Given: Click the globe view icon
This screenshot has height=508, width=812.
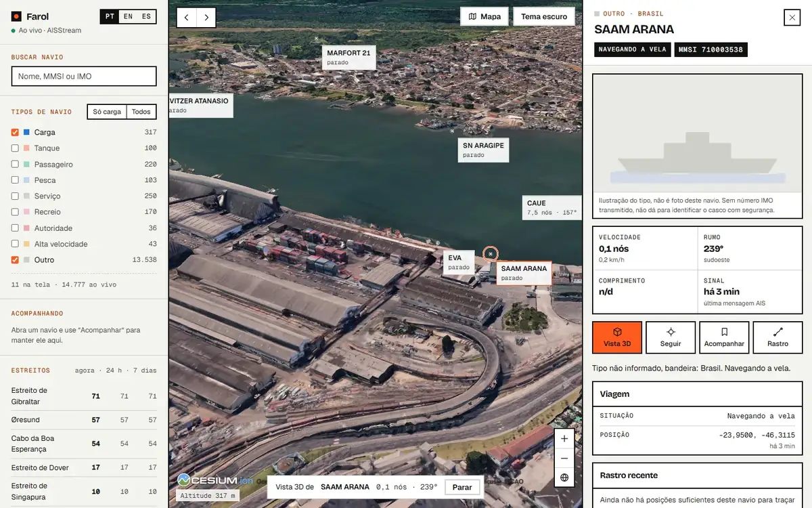Looking at the screenshot, I should tap(564, 478).
